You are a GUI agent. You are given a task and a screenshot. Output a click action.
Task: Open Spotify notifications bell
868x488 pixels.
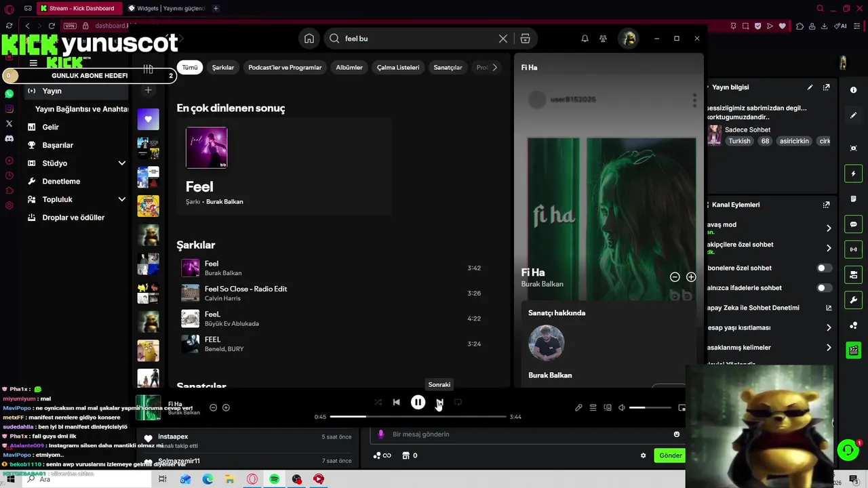(585, 39)
